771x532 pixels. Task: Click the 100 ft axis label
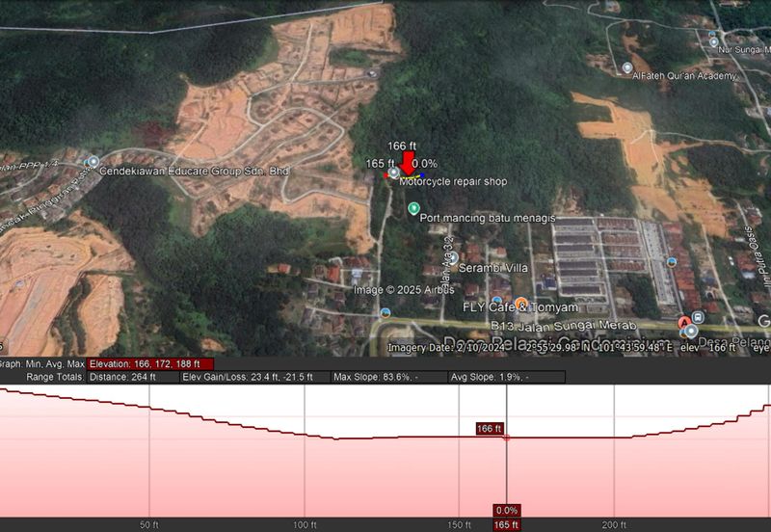pyautogui.click(x=305, y=525)
